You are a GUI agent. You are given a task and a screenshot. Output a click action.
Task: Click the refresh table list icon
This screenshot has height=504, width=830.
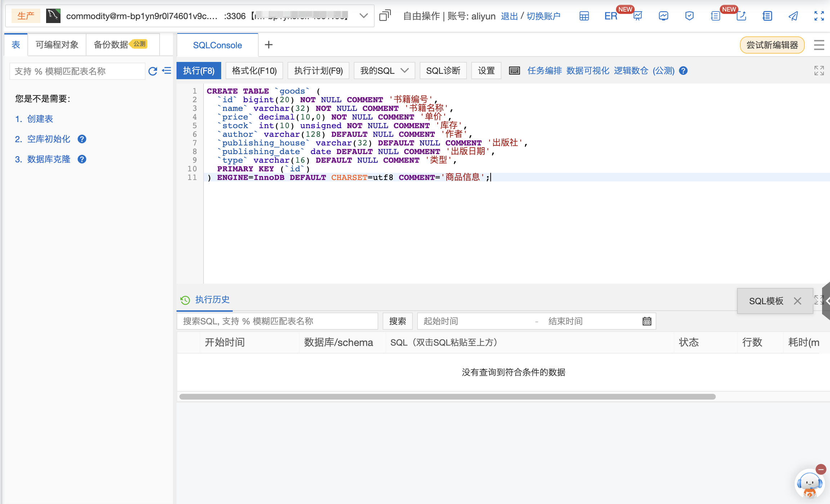tap(153, 71)
